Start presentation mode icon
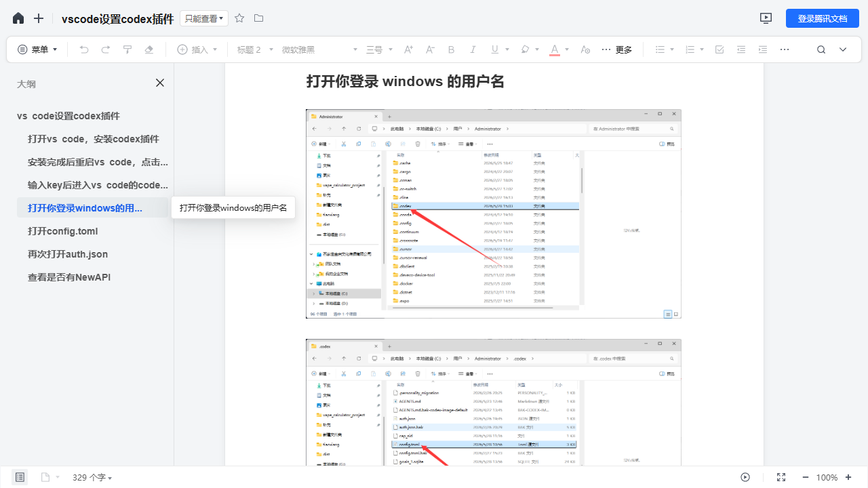868x488 pixels. point(766,18)
